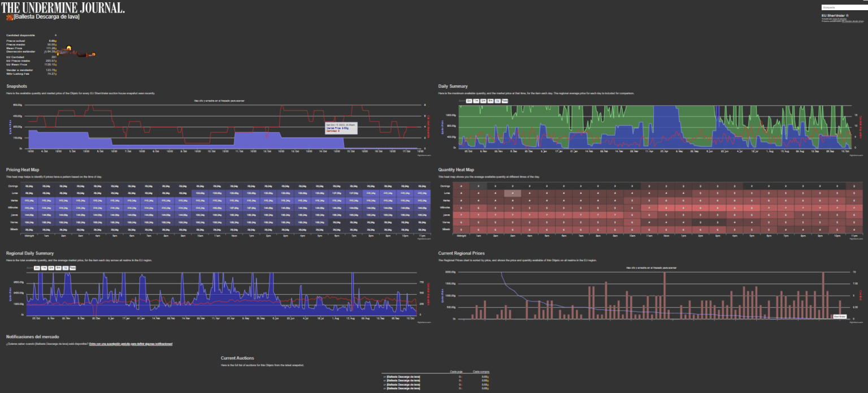Select 6m zoom in Regional Daily Summary chart
Image resolution: width=868 pixels, height=393 pixels.
(58, 267)
